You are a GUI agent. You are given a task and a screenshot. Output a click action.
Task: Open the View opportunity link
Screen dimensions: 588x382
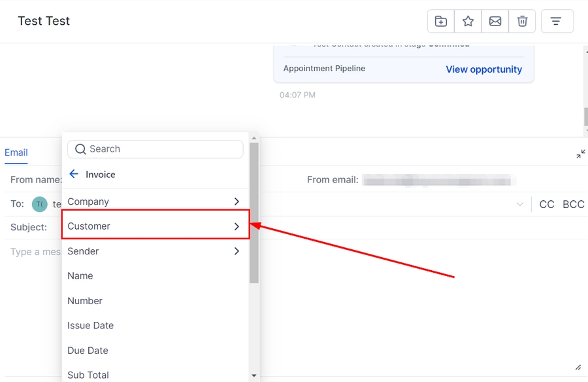point(483,69)
